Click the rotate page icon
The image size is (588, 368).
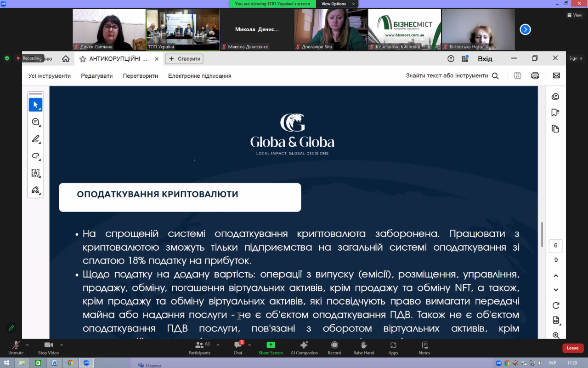pos(556,305)
